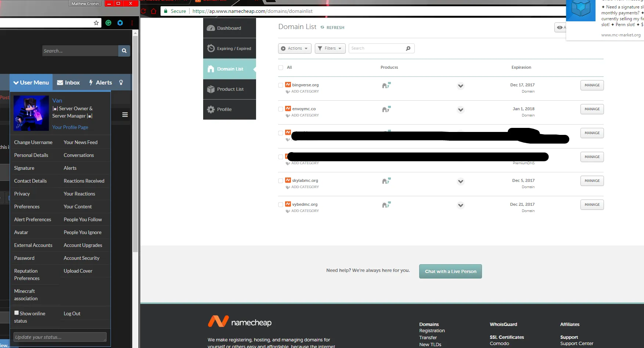The width and height of the screenshot is (644, 348).
Task: Tick the checkbox for vybedmc.org
Action: [281, 205]
